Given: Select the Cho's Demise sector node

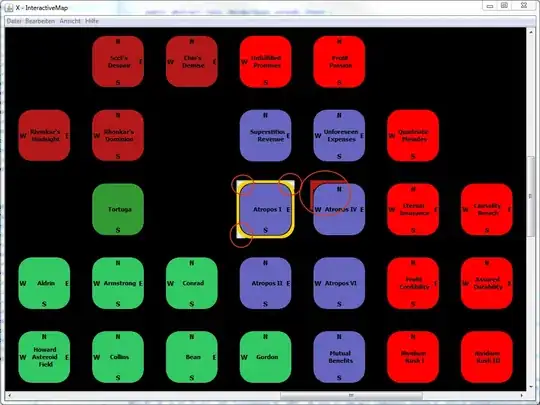Looking at the screenshot, I should click(x=191, y=62).
